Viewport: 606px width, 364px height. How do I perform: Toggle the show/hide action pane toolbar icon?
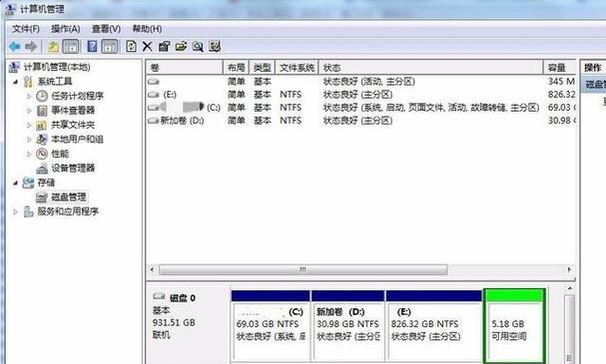coord(110,47)
